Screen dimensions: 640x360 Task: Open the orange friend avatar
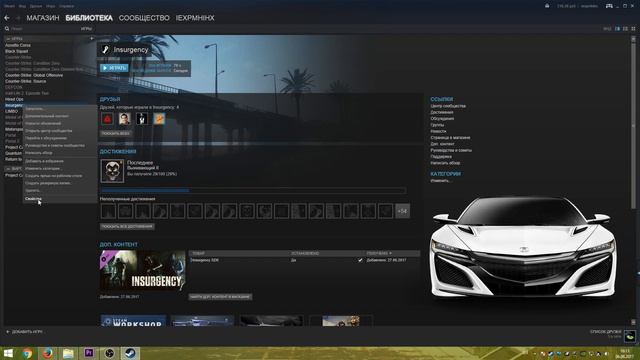coord(159,119)
